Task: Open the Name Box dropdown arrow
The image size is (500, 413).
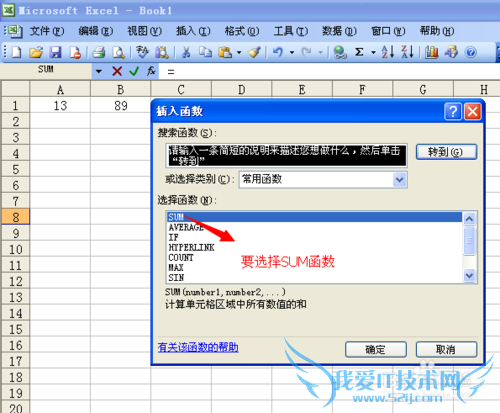Action: (x=99, y=71)
